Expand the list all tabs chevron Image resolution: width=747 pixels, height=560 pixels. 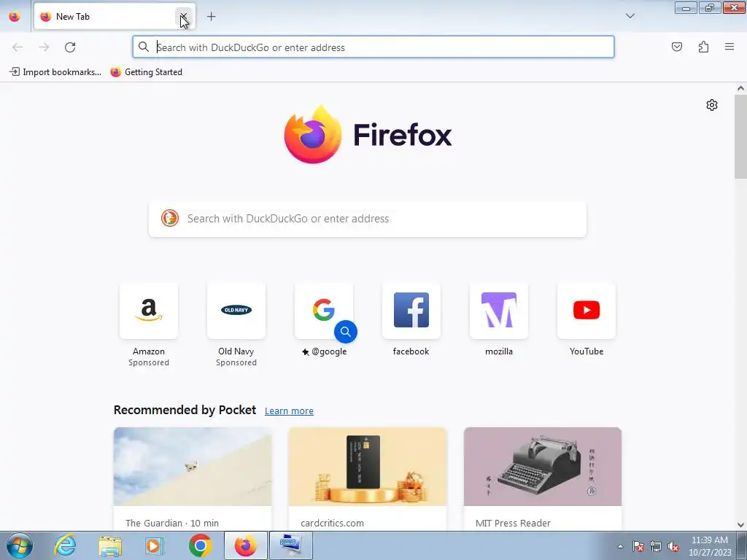pyautogui.click(x=630, y=16)
